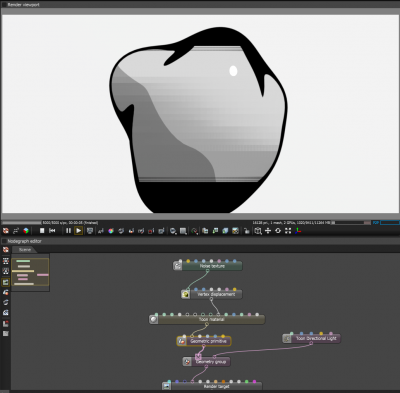Select the Noise texture node

click(x=208, y=266)
